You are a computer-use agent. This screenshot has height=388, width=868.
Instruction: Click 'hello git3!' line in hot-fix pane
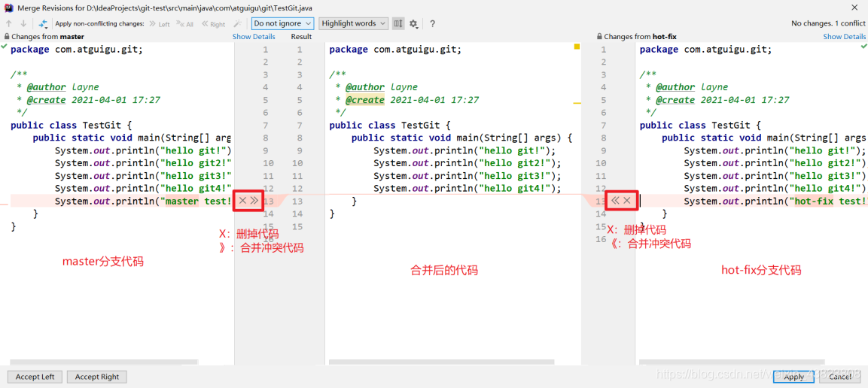click(x=775, y=176)
